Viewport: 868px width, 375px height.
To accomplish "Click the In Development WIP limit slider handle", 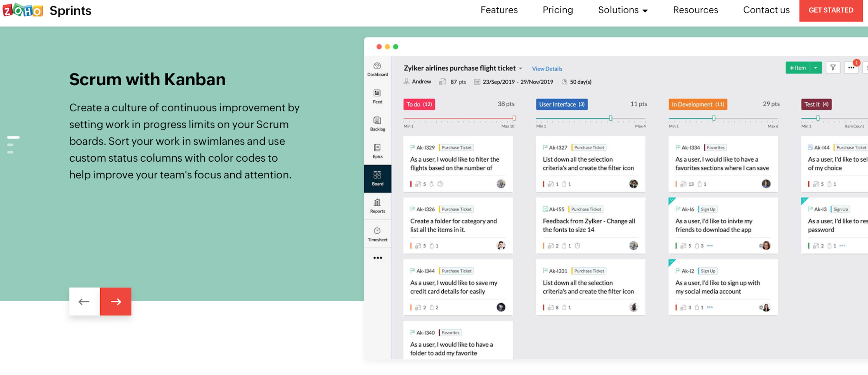I will (x=713, y=118).
